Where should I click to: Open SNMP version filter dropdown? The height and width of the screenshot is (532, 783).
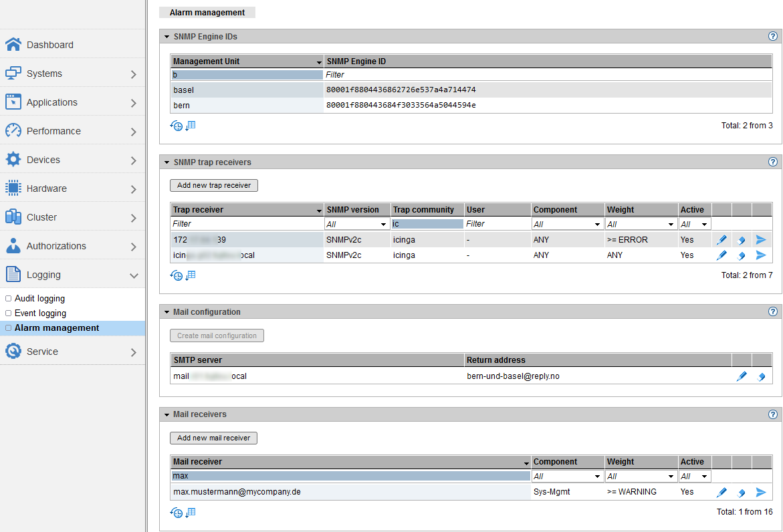(356, 225)
